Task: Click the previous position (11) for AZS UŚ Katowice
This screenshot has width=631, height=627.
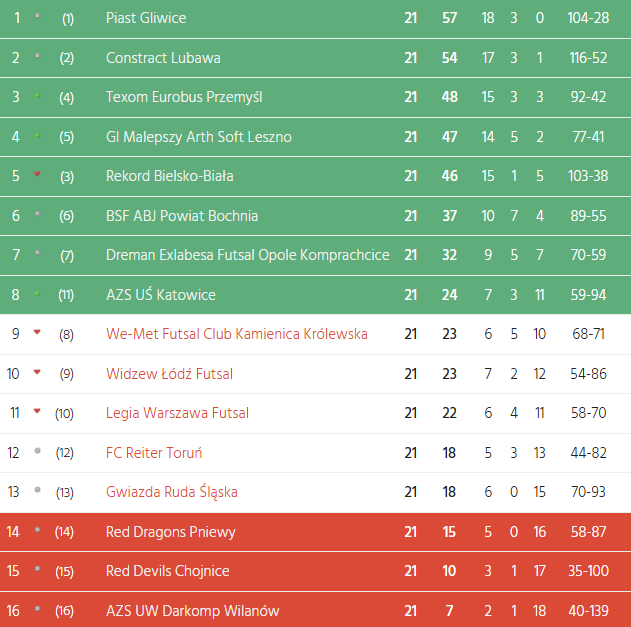Action: coord(67,295)
